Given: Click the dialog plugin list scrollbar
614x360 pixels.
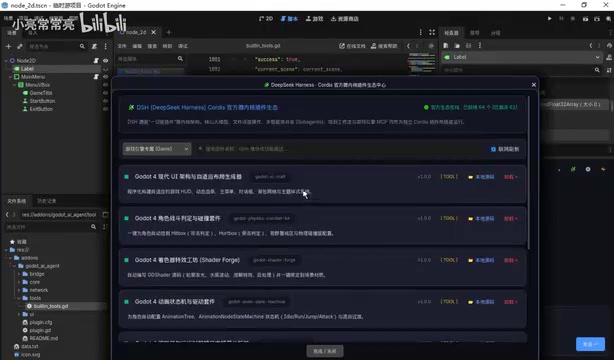Looking at the screenshot, I should point(529,172).
